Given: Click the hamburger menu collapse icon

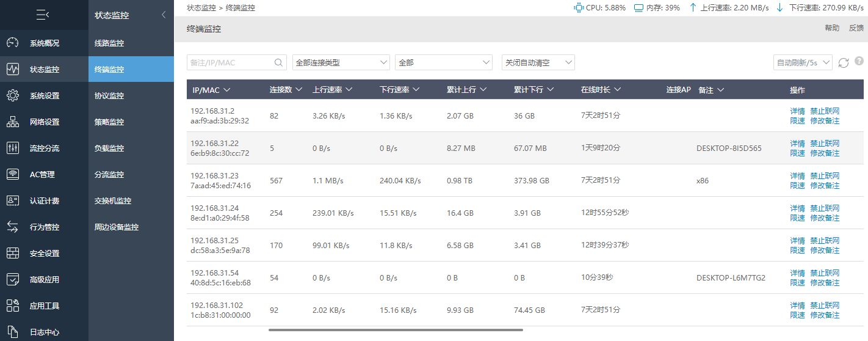Looking at the screenshot, I should (x=43, y=15).
